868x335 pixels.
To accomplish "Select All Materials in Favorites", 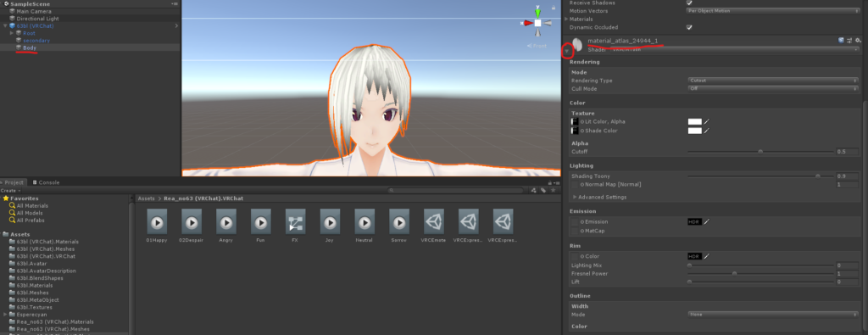I will pos(32,205).
